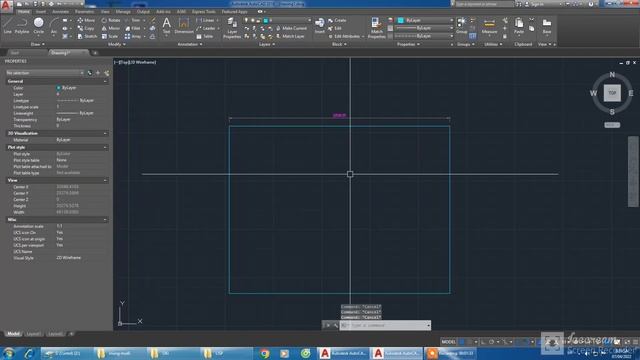The width and height of the screenshot is (640, 360).
Task: Collapse the Misc properties section
Action: pyautogui.click(x=105, y=220)
